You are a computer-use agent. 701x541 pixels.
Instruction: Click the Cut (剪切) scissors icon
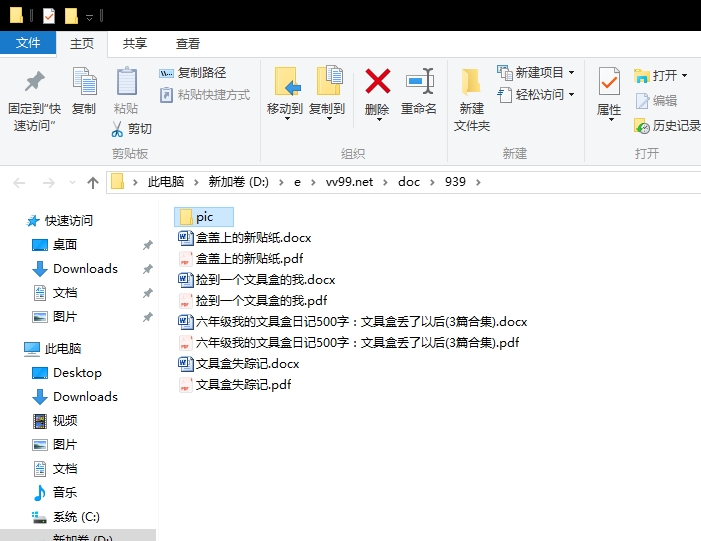(x=117, y=129)
